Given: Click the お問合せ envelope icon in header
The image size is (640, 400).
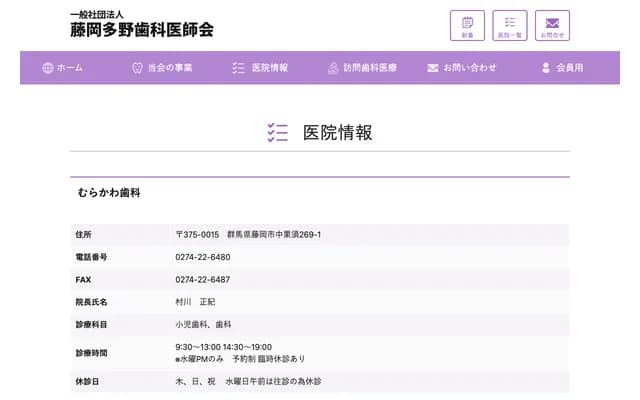Looking at the screenshot, I should [x=552, y=25].
